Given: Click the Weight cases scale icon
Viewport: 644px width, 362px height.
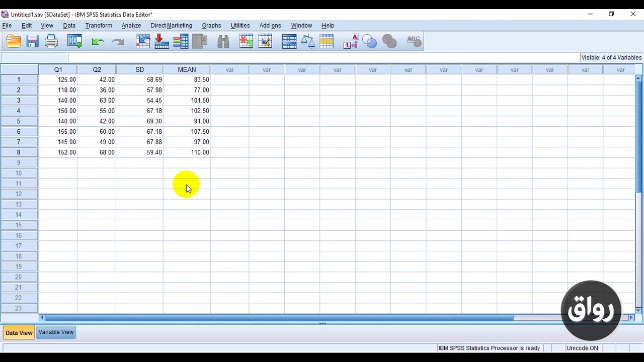Looking at the screenshot, I should pos(308,41).
